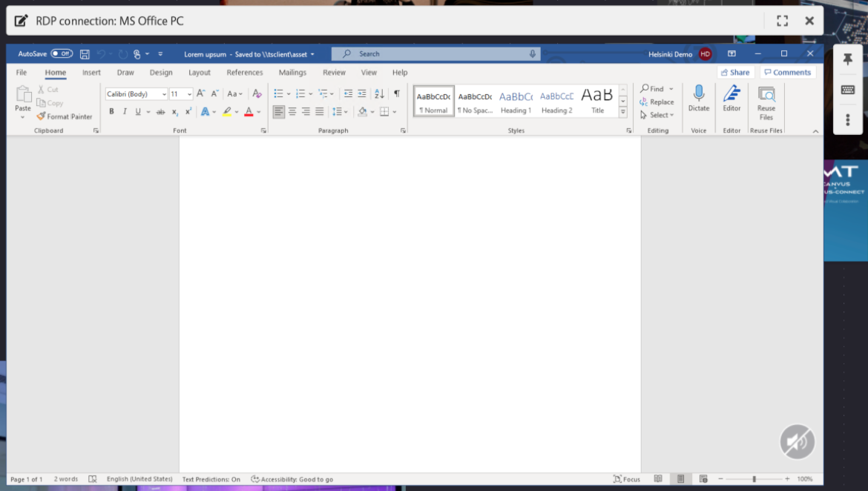Expand the Line Spacing options

pos(346,111)
